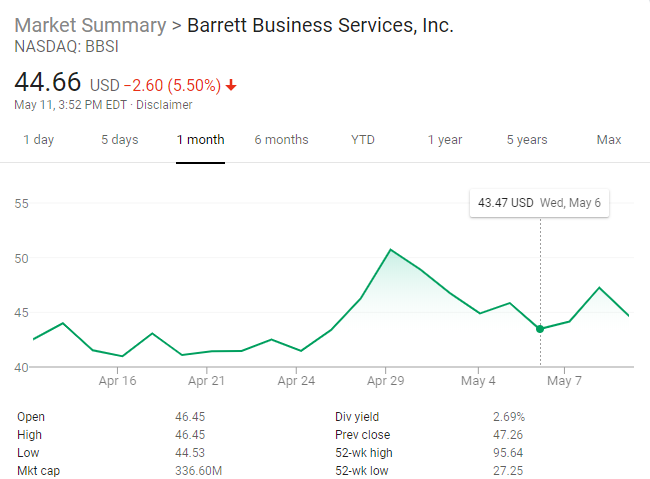650x479 pixels.
Task: Click the Apr 16 axis date label
Action: (118, 381)
